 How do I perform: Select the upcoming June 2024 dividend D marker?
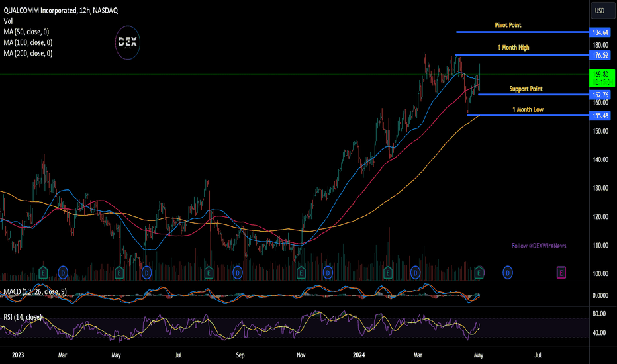click(x=508, y=272)
